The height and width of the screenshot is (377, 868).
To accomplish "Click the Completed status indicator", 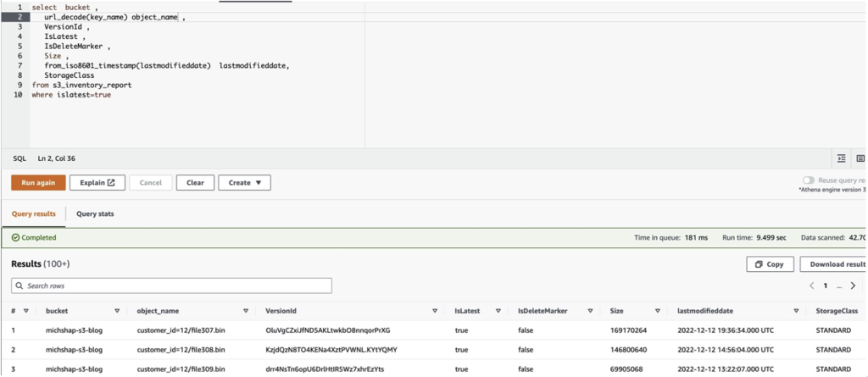I will 34,237.
